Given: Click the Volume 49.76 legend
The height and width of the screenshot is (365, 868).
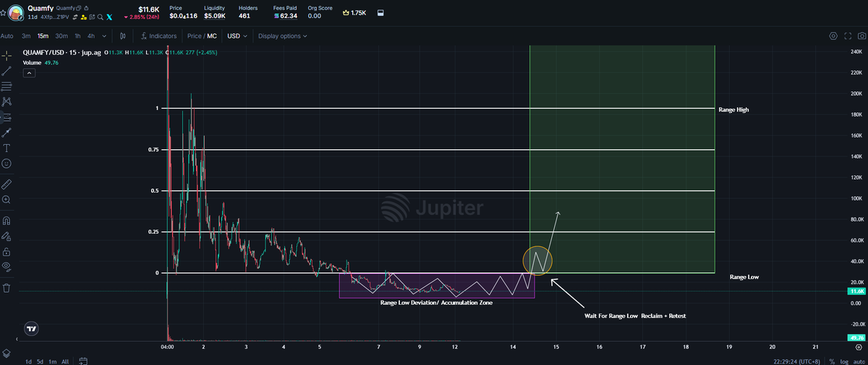Looking at the screenshot, I should coord(41,63).
